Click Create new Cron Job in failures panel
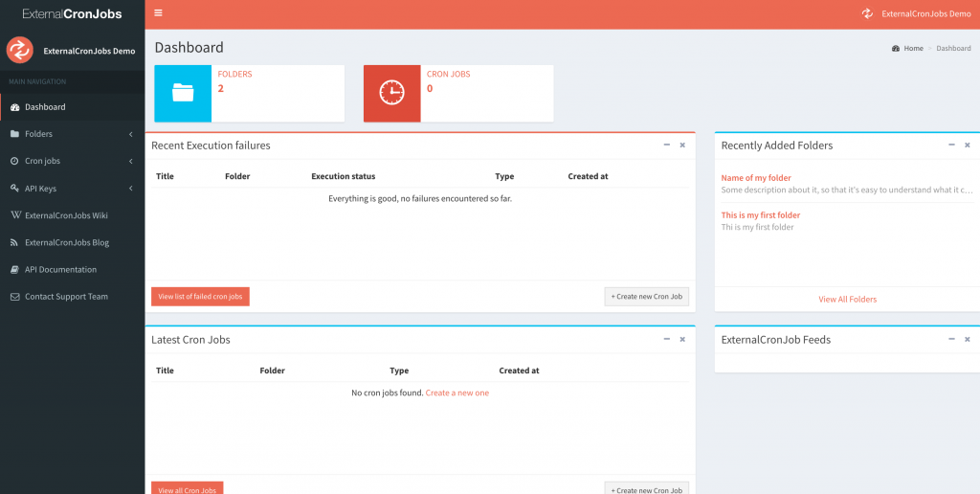This screenshot has height=494, width=980. (646, 297)
